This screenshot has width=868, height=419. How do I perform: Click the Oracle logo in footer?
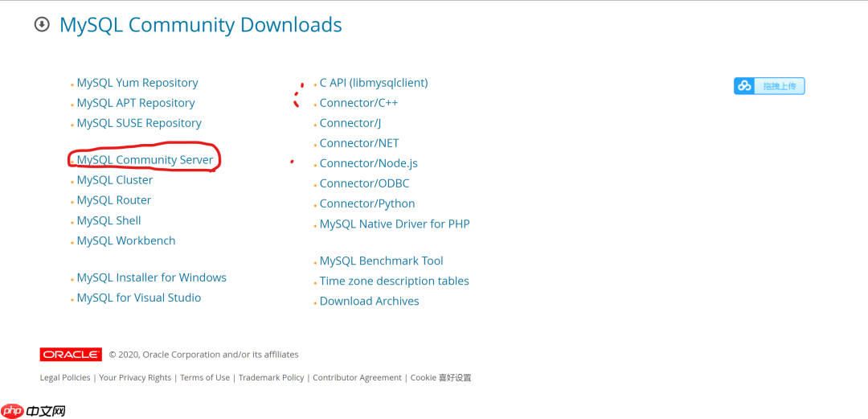click(71, 355)
